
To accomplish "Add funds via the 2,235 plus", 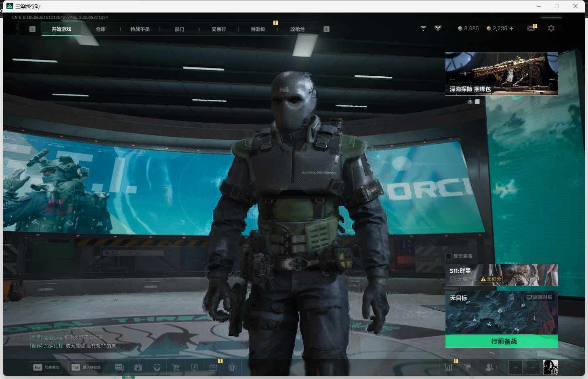I will click(x=511, y=28).
